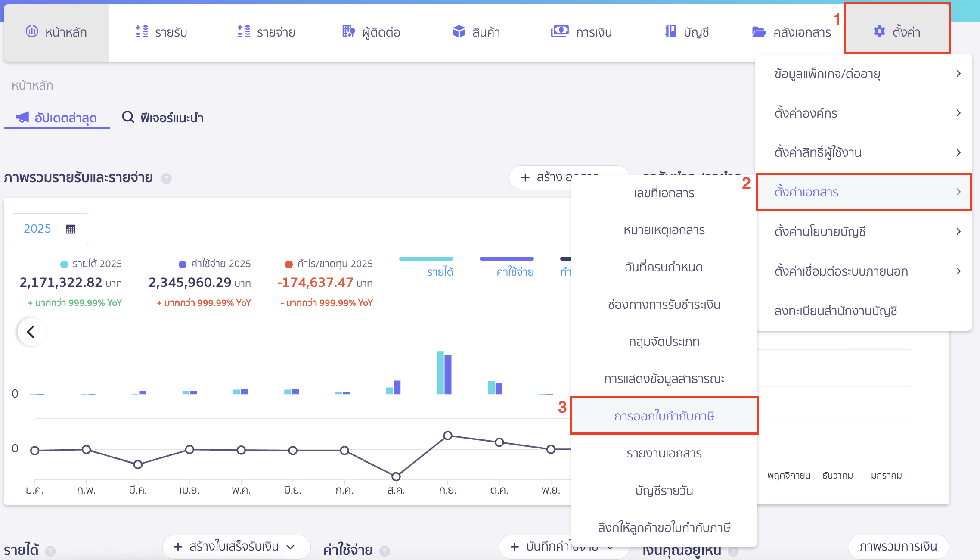The height and width of the screenshot is (560, 980).
Task: Open the หน้าหลัก home icon
Action: coord(33,31)
